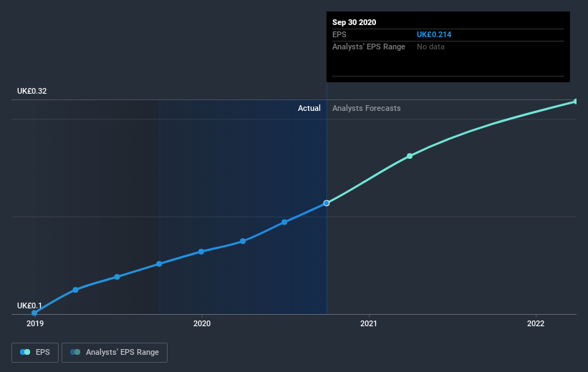Click the 'Analysts' EPS Range' tooltip row label
This screenshot has height=372, width=588.
(369, 46)
